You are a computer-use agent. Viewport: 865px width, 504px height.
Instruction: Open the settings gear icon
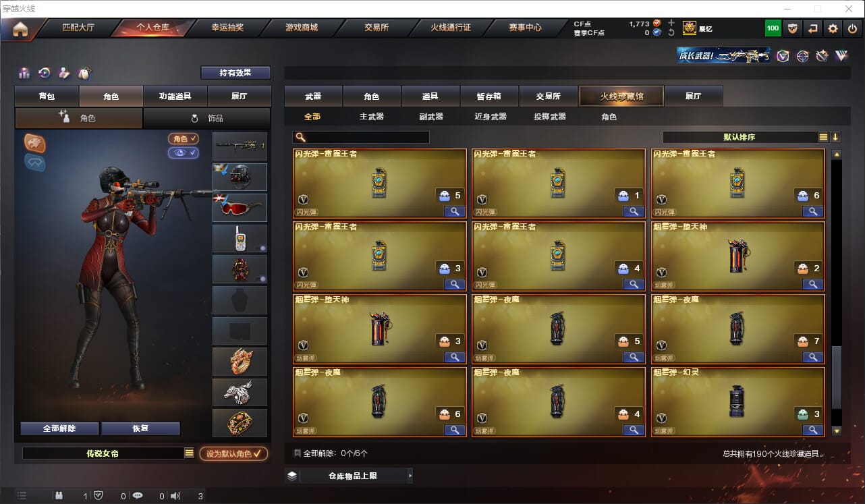tap(833, 28)
